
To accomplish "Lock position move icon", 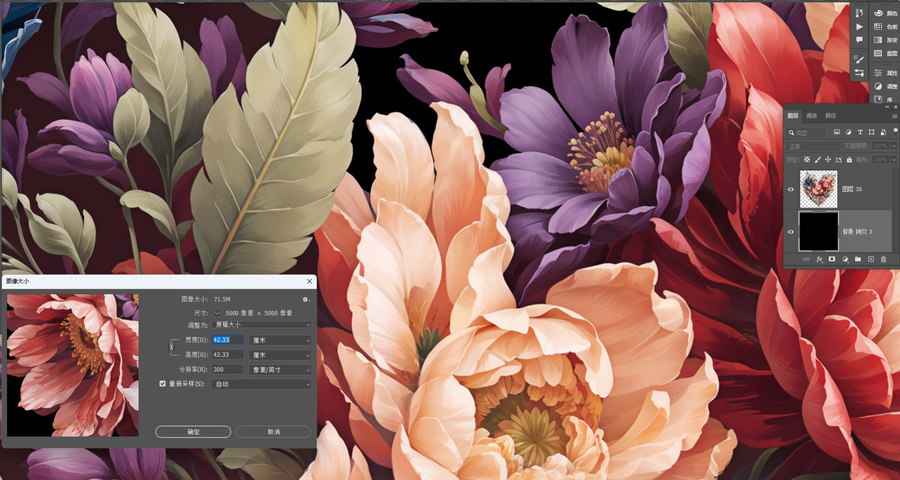I will click(828, 159).
